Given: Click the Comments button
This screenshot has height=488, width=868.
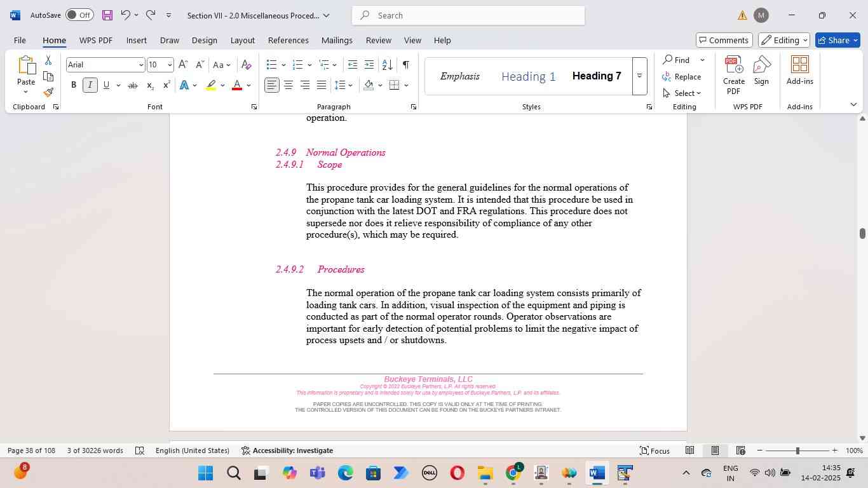Looking at the screenshot, I should 724,40.
